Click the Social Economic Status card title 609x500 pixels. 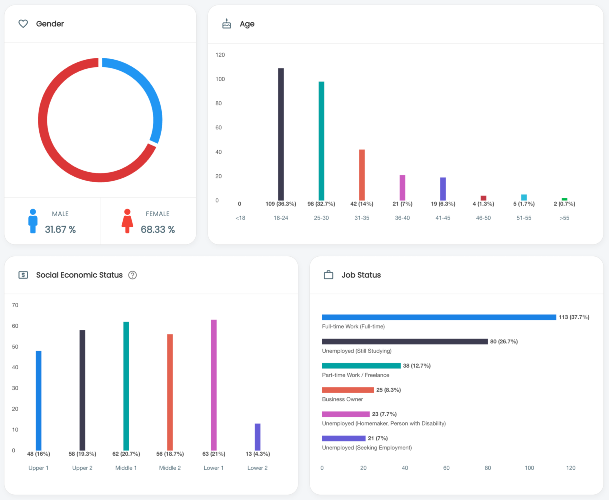(79, 275)
